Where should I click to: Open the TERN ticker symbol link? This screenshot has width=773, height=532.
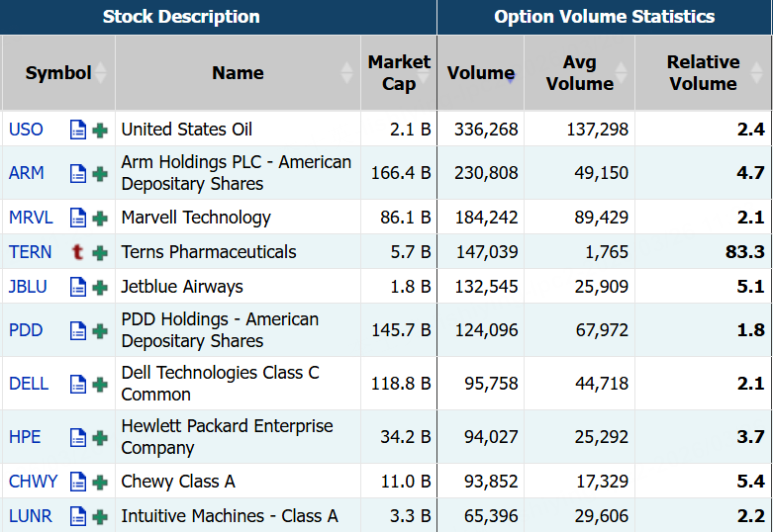[x=30, y=252]
